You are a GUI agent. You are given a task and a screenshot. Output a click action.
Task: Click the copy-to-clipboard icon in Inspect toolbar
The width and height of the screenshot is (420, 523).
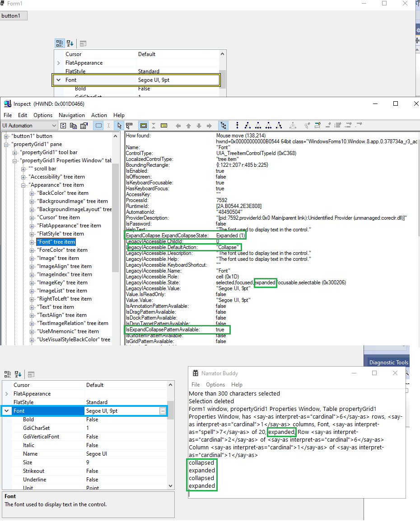point(74,125)
